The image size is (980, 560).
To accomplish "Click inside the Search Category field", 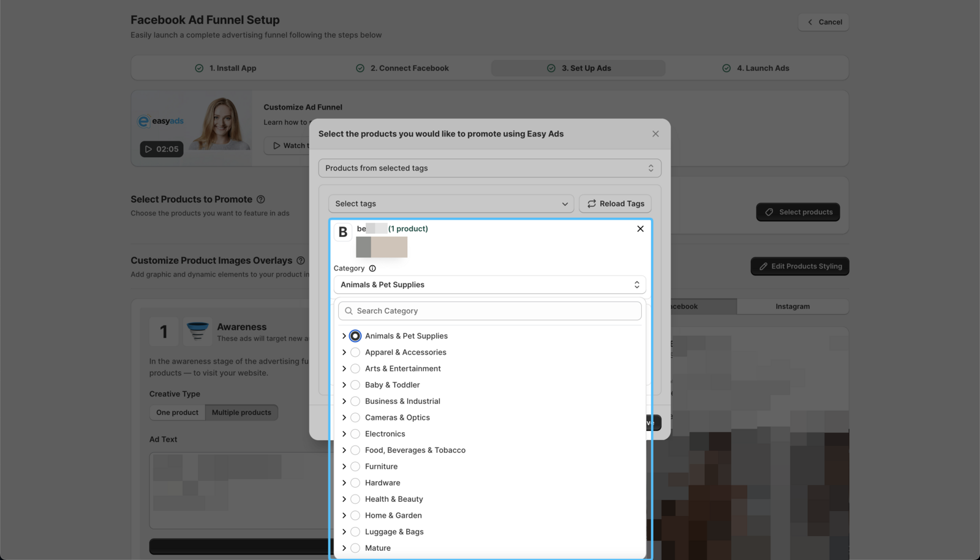I will pyautogui.click(x=489, y=310).
